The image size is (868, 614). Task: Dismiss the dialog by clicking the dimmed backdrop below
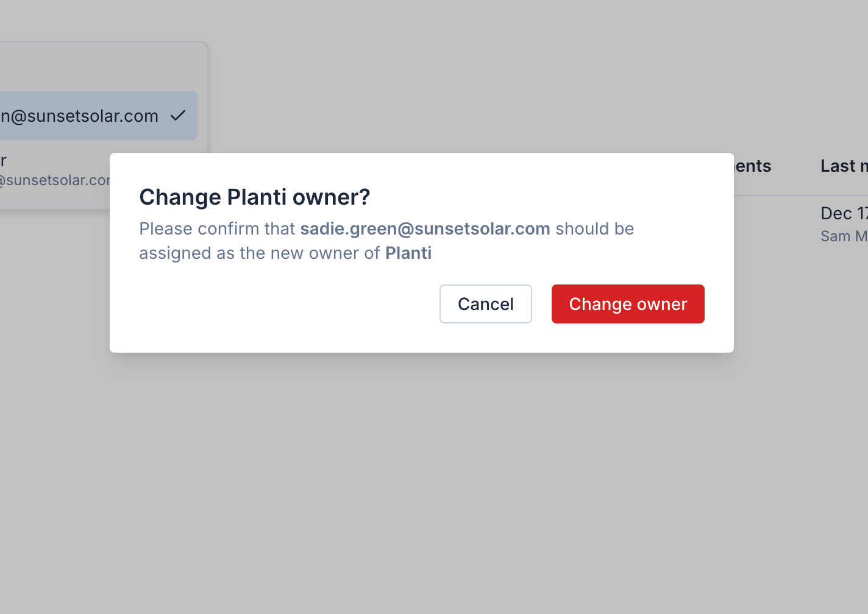427,487
